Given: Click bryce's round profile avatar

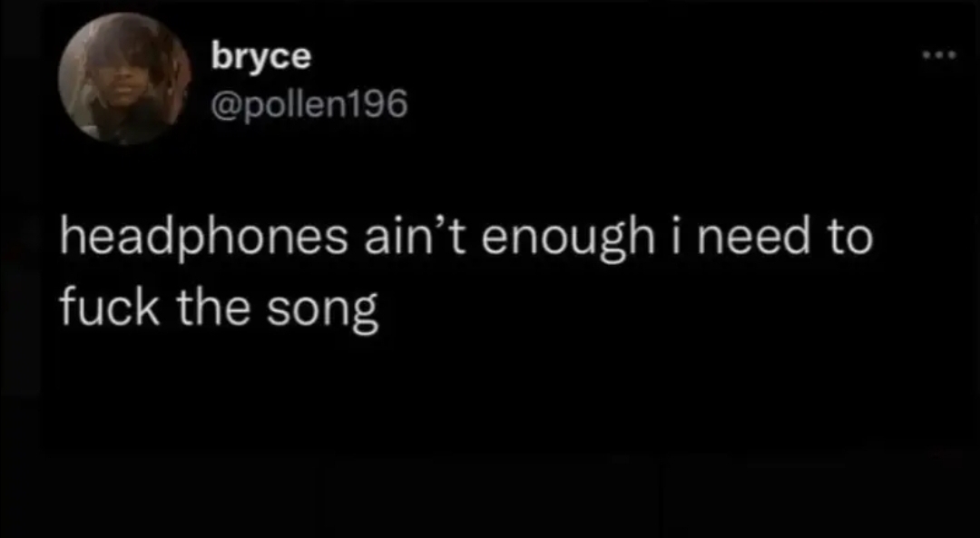Looking at the screenshot, I should tap(125, 79).
